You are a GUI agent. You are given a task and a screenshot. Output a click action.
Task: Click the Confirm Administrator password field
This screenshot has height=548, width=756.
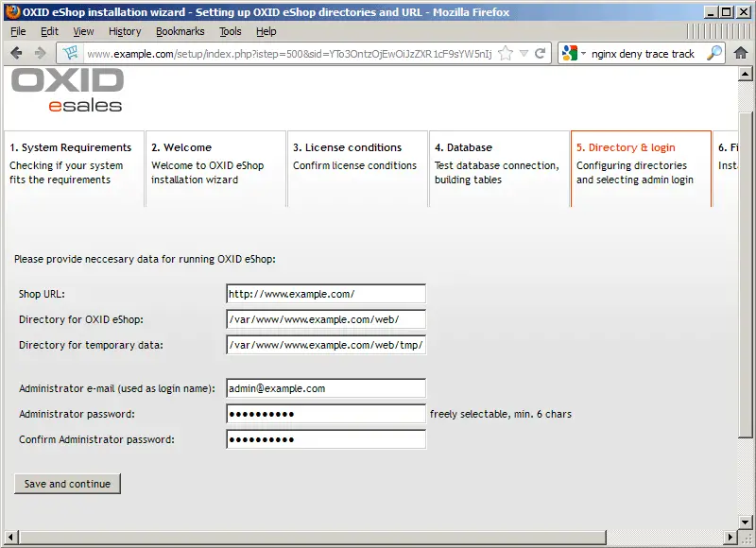click(326, 439)
